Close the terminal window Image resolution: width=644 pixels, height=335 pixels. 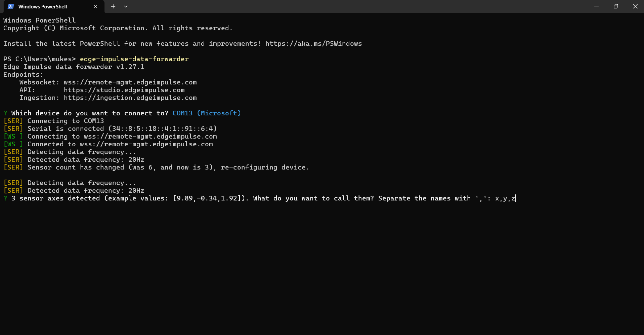[x=635, y=6]
